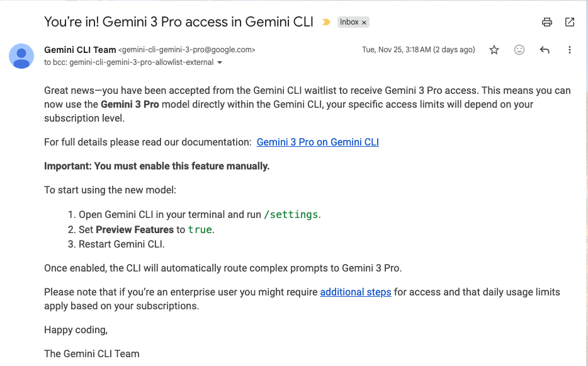Remove the Inbox label with its x
Image resolution: width=588 pixels, height=366 pixels.
click(365, 23)
